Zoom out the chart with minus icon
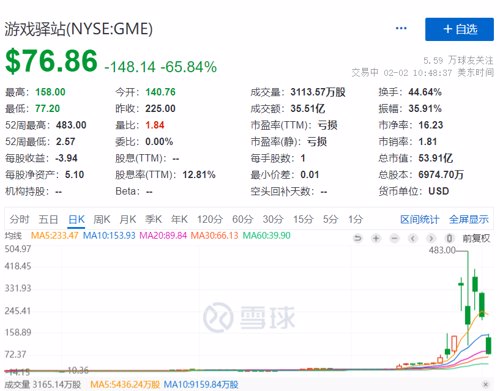 pyautogui.click(x=394, y=238)
